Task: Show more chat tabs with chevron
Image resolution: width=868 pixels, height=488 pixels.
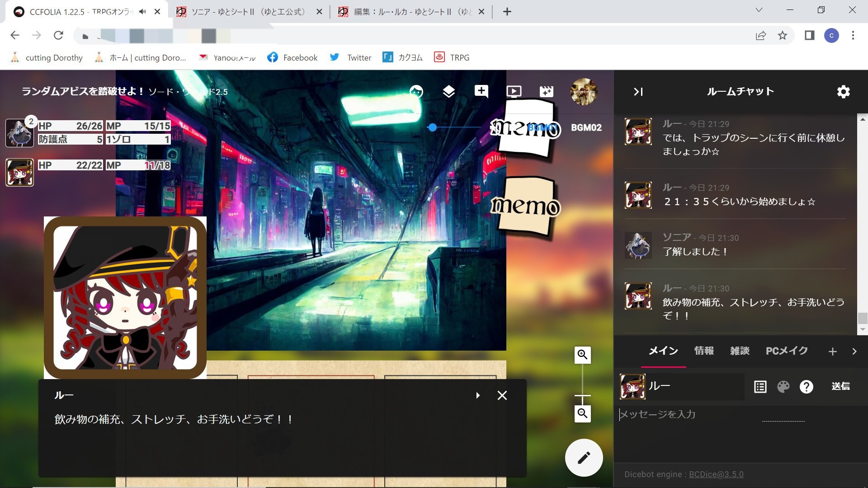Action: [854, 351]
